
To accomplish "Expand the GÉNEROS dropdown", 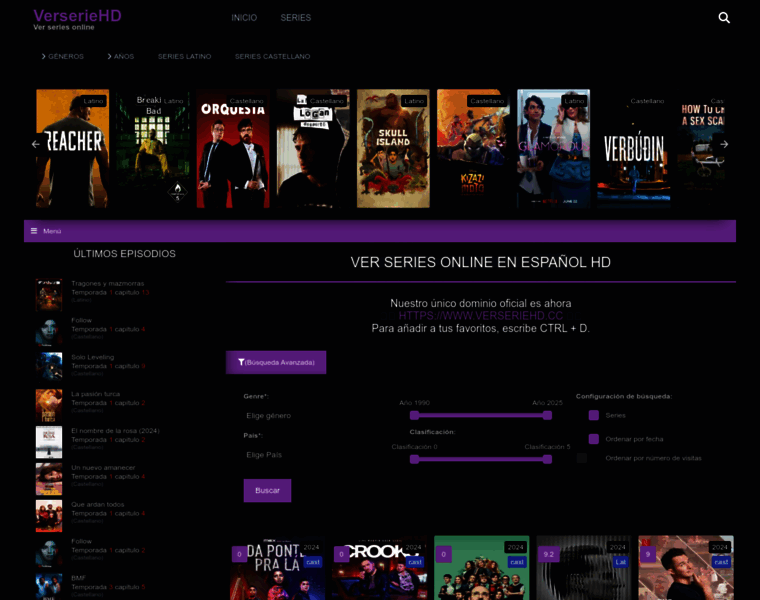I will tap(63, 56).
